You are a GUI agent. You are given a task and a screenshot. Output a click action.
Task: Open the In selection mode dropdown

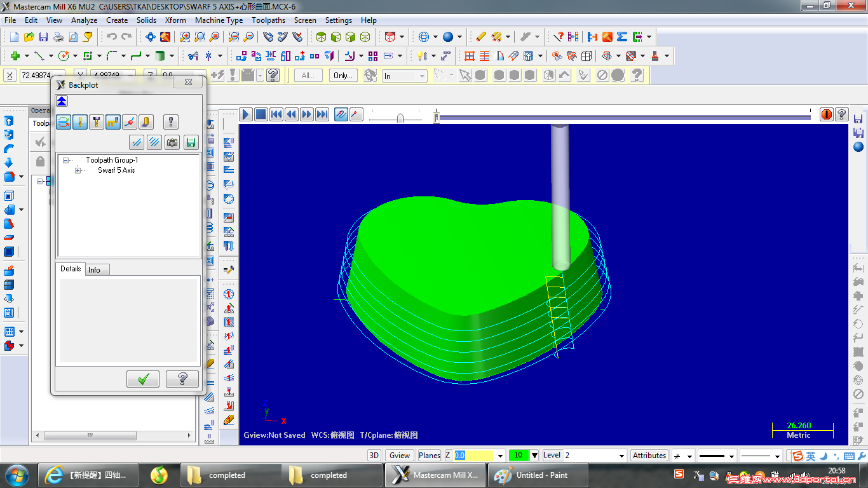404,76
